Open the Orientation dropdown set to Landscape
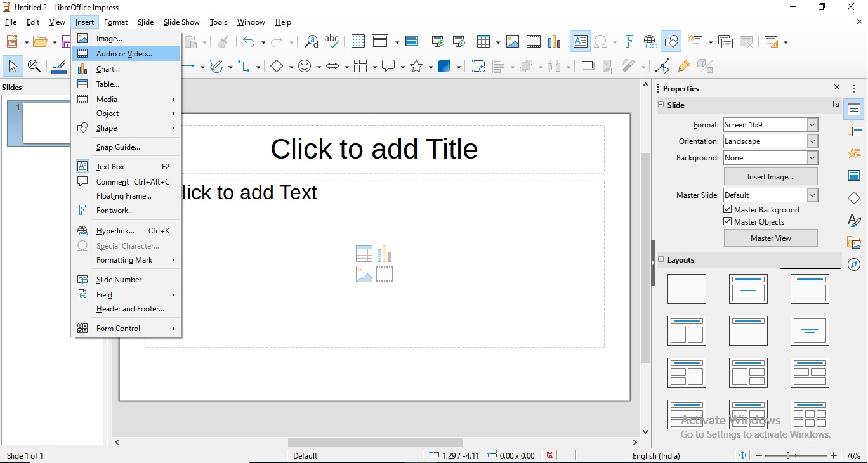868x463 pixels. tap(812, 141)
